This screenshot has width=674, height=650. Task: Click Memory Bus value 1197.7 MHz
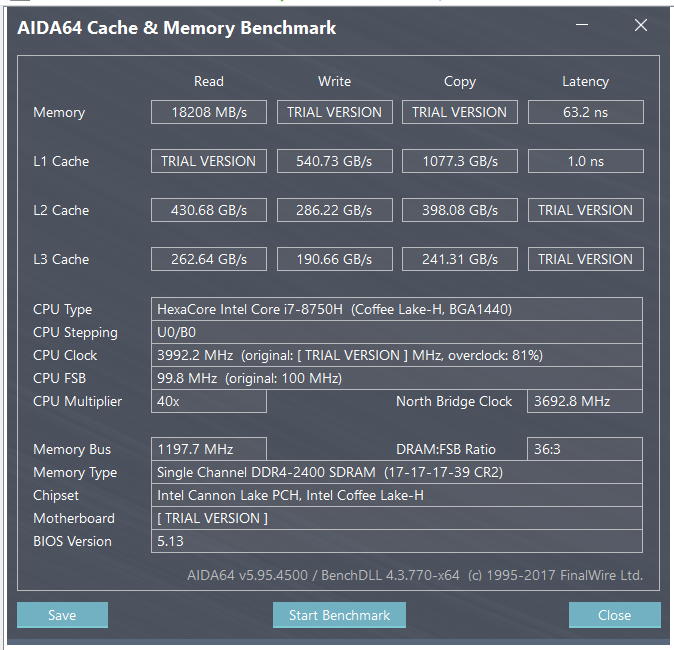209,449
